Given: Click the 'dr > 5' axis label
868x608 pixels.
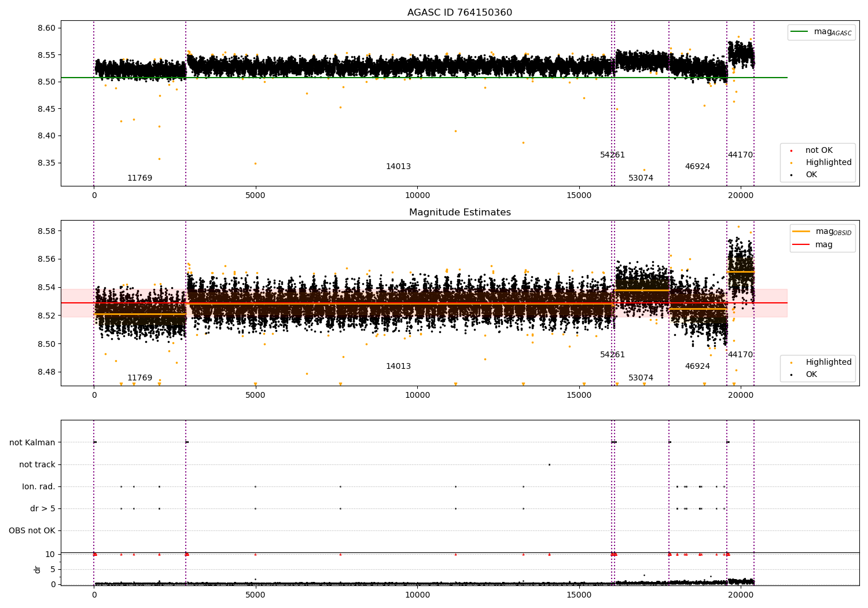Looking at the screenshot, I should click(43, 509).
